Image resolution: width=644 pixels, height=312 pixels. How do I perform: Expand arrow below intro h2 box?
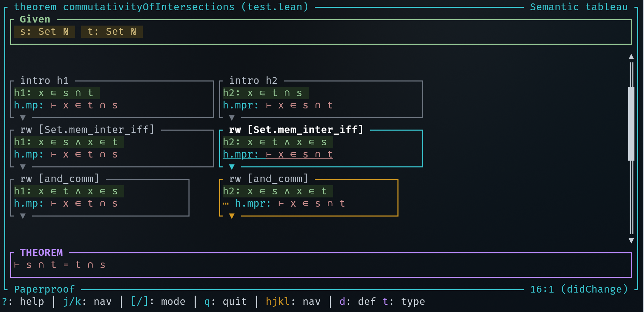[232, 118]
